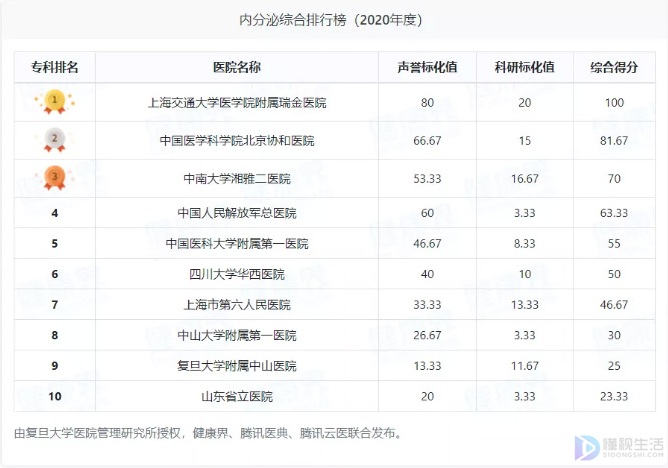
Task: Click the silver rank 2 medal icon
Action: click(x=55, y=140)
